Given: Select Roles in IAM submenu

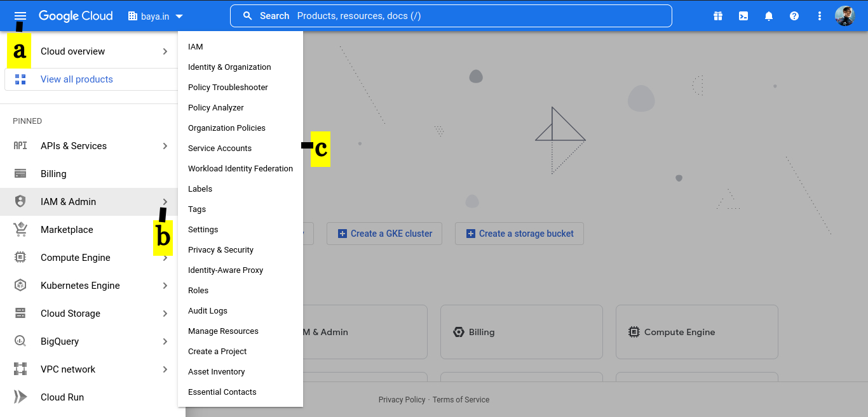Looking at the screenshot, I should tap(240, 291).
